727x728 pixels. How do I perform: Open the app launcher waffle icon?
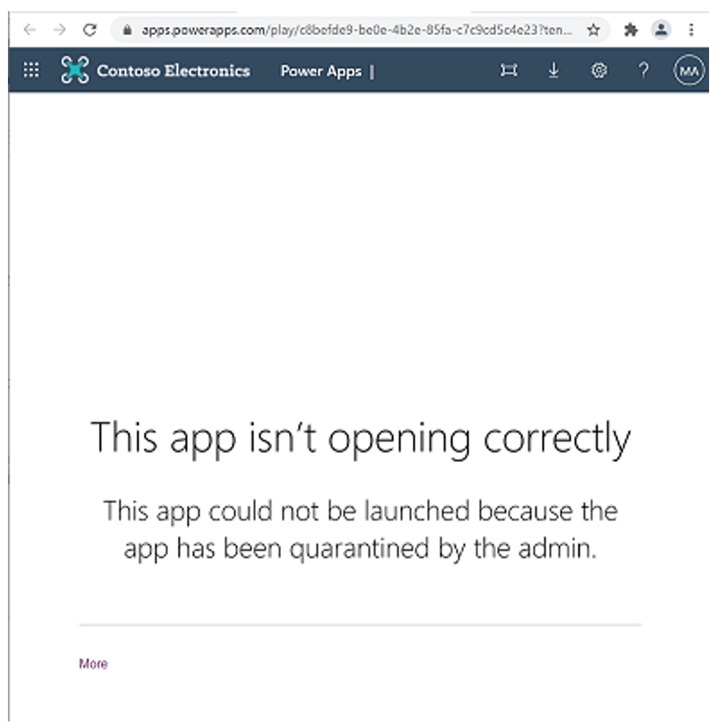tap(31, 70)
